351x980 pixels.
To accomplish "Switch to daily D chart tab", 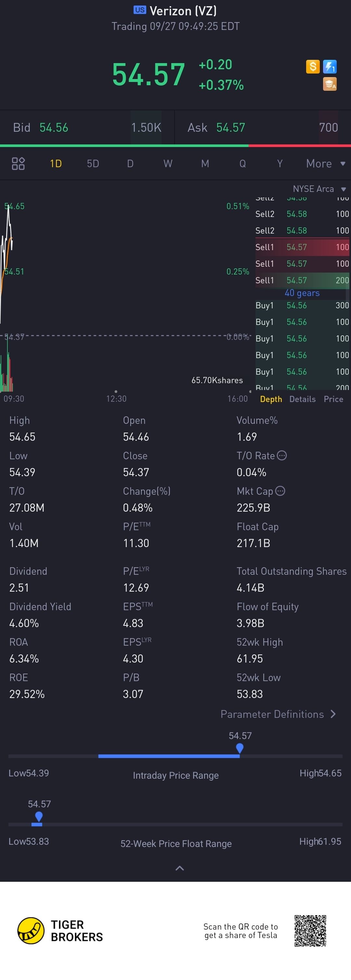I will 130,164.
